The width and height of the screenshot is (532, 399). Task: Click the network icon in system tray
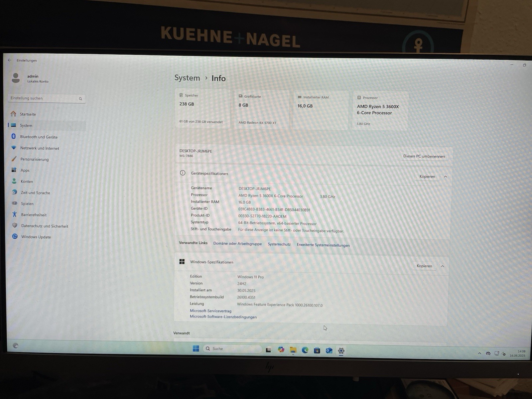(496, 353)
